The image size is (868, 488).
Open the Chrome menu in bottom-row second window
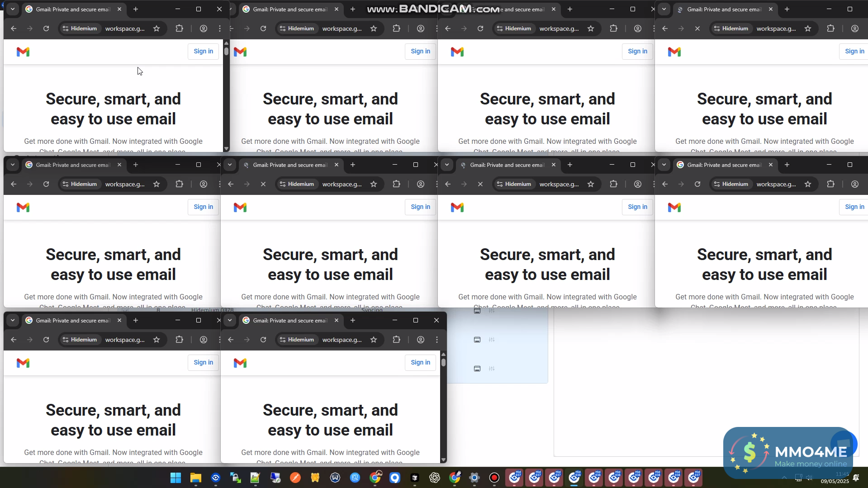(x=437, y=340)
